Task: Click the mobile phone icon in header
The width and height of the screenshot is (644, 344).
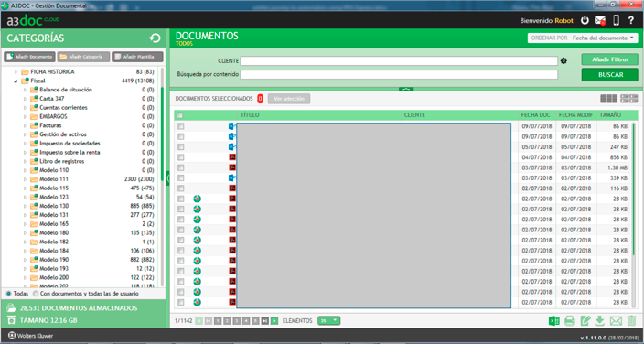Action: [616, 20]
